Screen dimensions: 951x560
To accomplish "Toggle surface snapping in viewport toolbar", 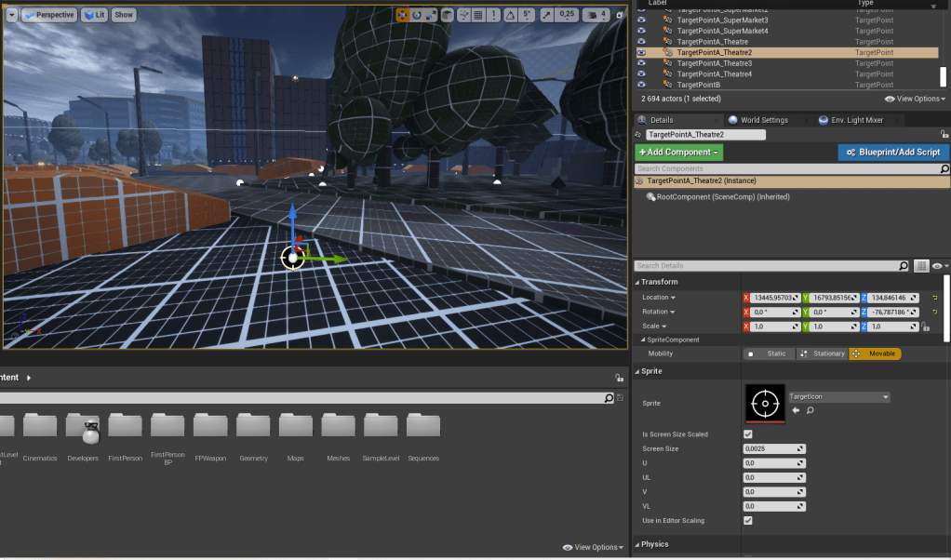I will click(x=462, y=15).
